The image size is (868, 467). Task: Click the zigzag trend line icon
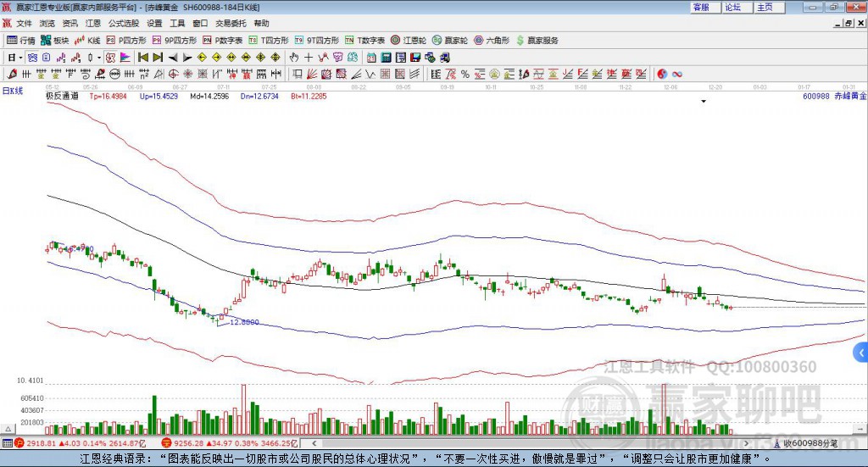click(x=323, y=58)
